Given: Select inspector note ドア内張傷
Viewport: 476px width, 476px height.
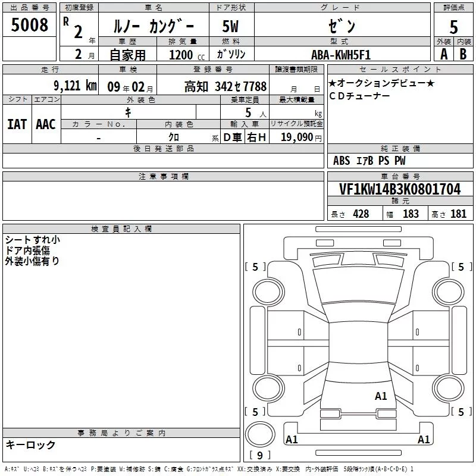Looking at the screenshot, I should point(27,250).
